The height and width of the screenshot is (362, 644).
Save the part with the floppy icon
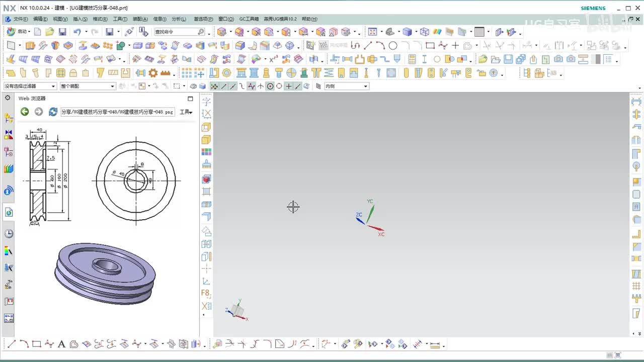pos(62,32)
